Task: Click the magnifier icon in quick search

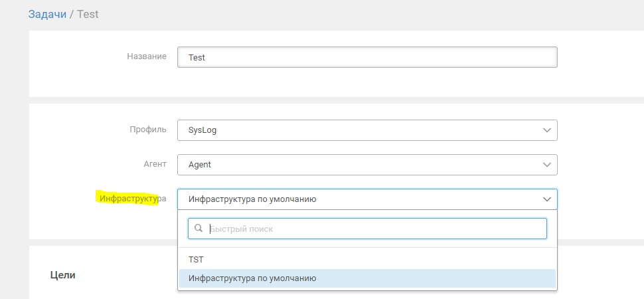Action: (199, 229)
